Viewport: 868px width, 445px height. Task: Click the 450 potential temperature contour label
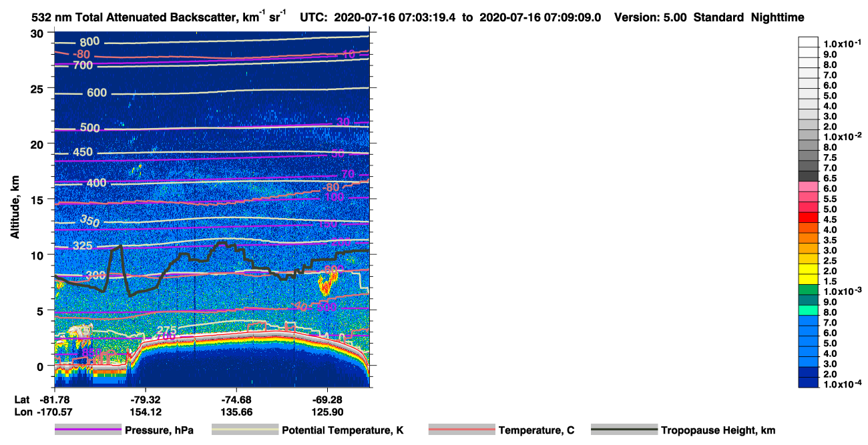pyautogui.click(x=82, y=153)
